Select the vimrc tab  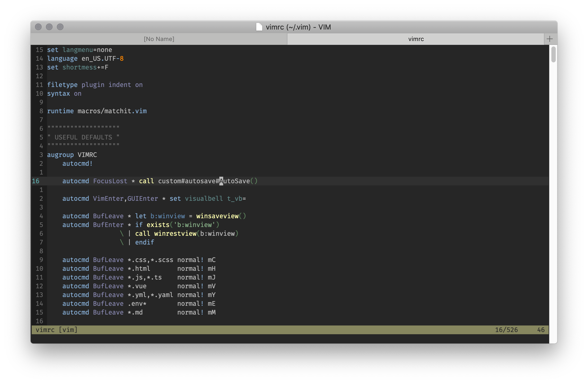416,39
